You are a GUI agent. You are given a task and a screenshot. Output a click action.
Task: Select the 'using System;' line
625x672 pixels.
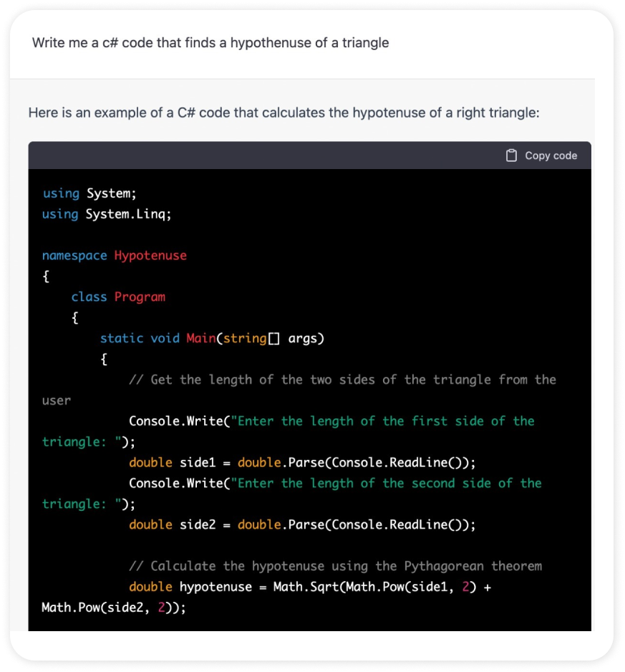(x=89, y=193)
